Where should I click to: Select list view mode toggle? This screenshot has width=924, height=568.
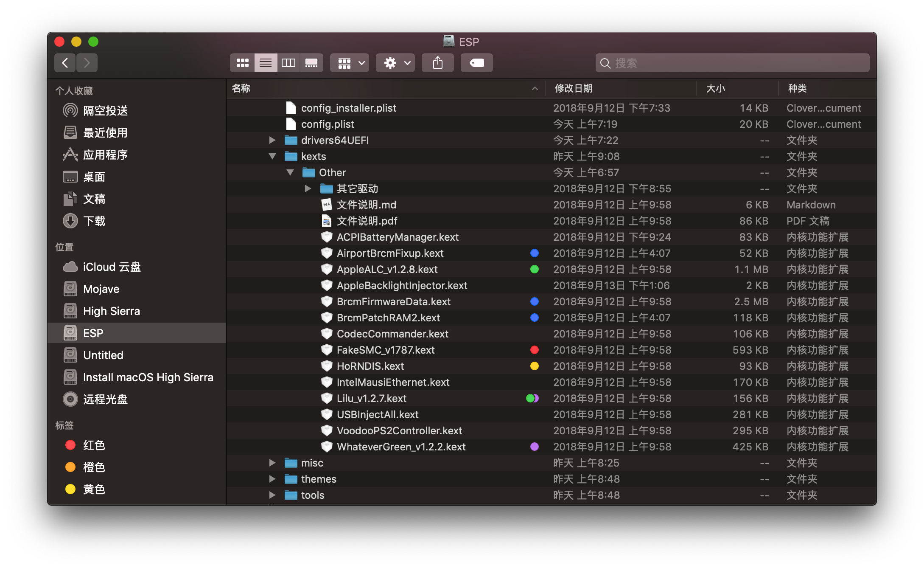(x=266, y=63)
